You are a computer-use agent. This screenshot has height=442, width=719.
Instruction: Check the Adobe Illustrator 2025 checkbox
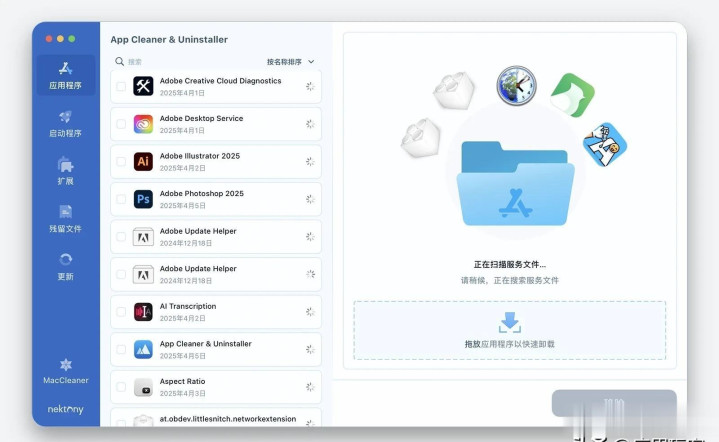click(121, 161)
